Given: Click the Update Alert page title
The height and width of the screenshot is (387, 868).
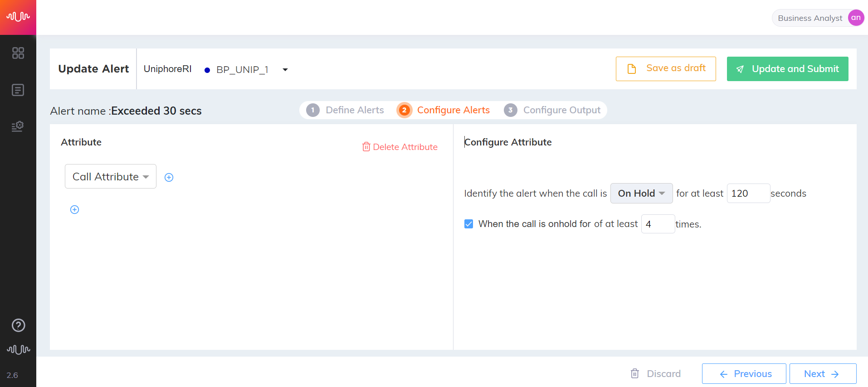Looking at the screenshot, I should 93,69.
